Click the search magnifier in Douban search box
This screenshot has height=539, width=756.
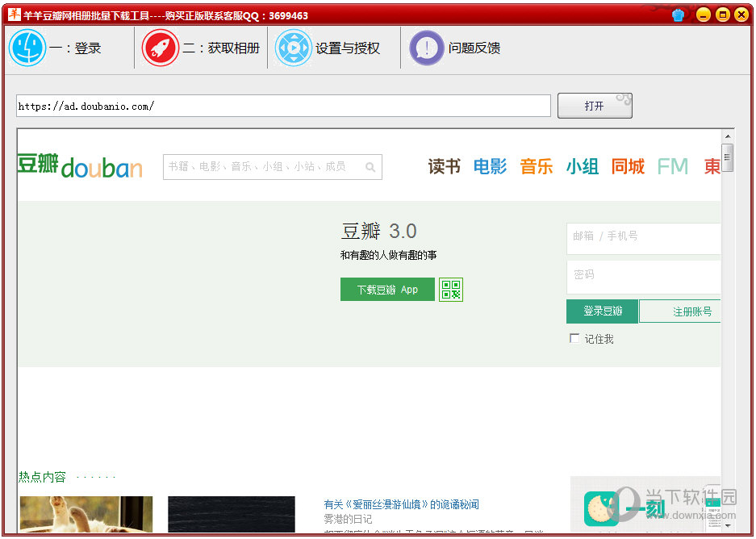point(370,167)
